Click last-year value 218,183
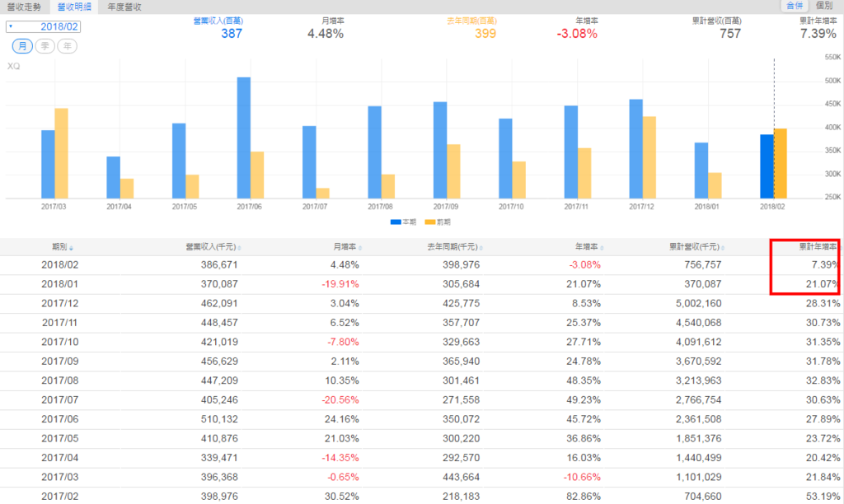This screenshot has width=844, height=504. coord(461,497)
